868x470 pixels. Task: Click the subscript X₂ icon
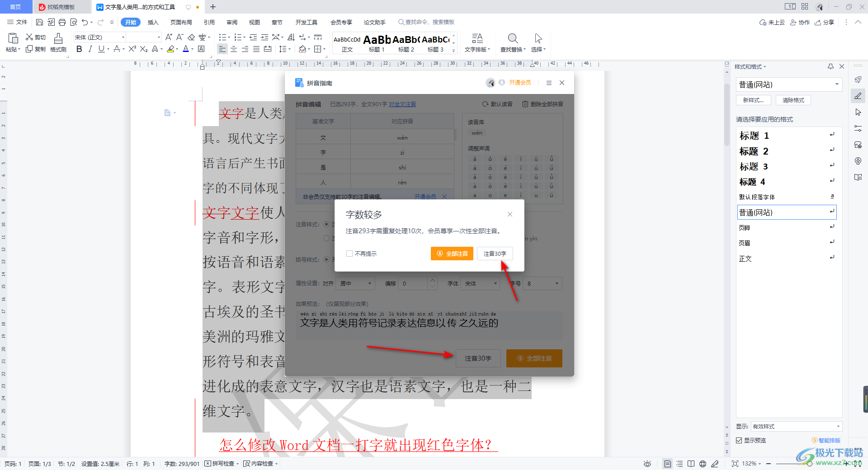[x=144, y=49]
